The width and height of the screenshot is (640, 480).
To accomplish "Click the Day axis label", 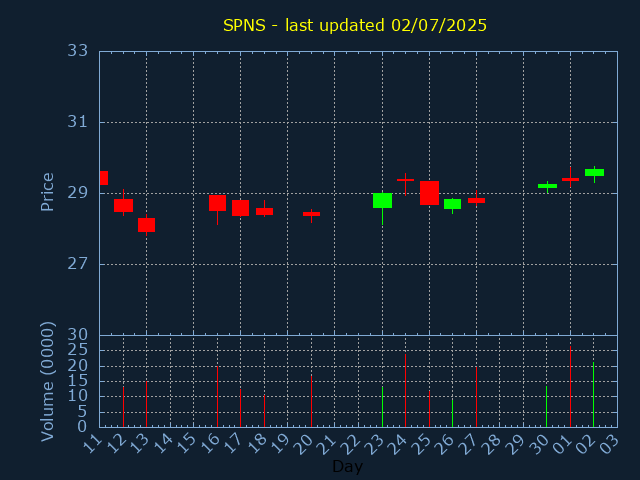I will (x=347, y=466).
